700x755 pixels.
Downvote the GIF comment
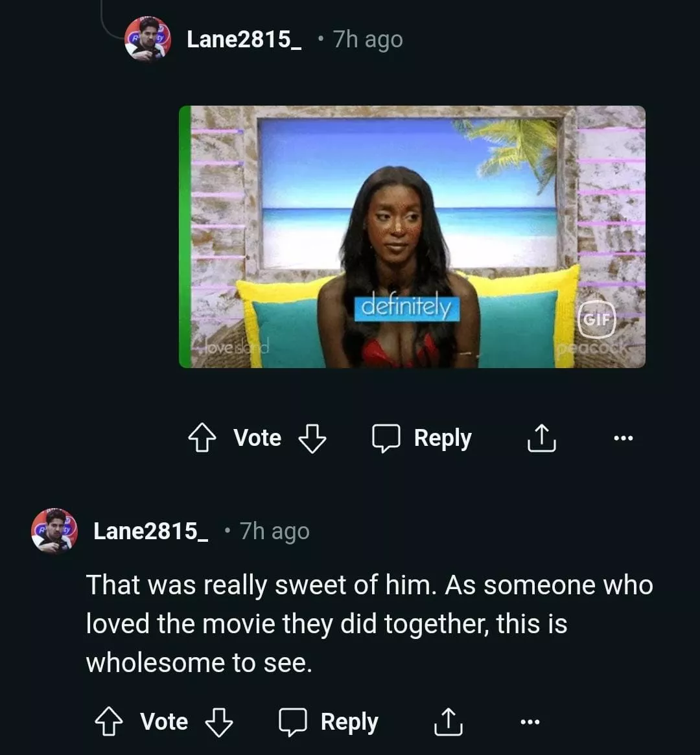tap(312, 439)
